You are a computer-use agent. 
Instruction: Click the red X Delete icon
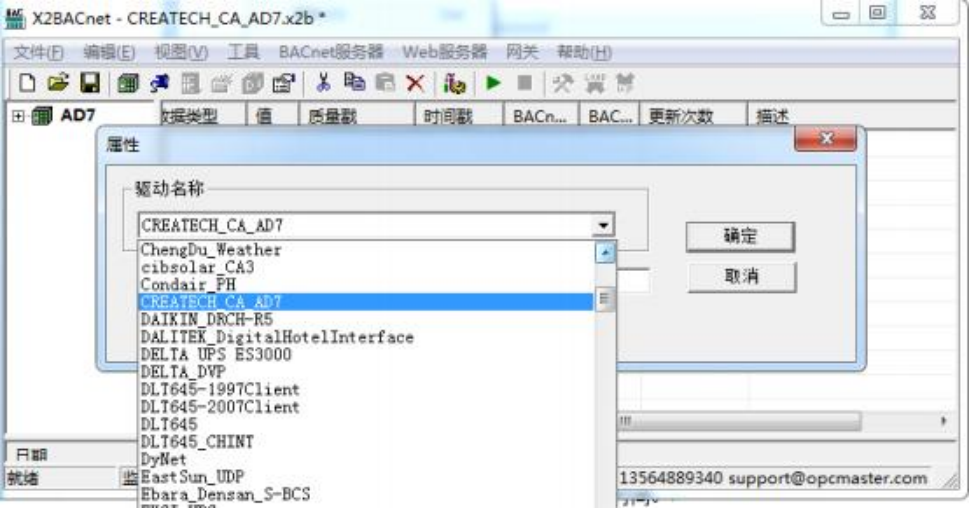click(x=416, y=83)
